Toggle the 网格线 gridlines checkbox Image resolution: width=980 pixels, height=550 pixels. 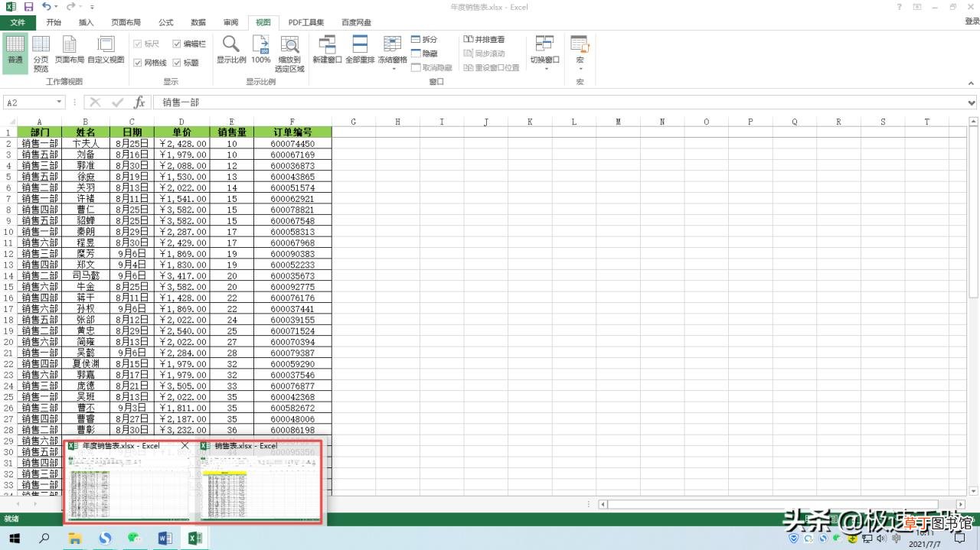tap(138, 63)
